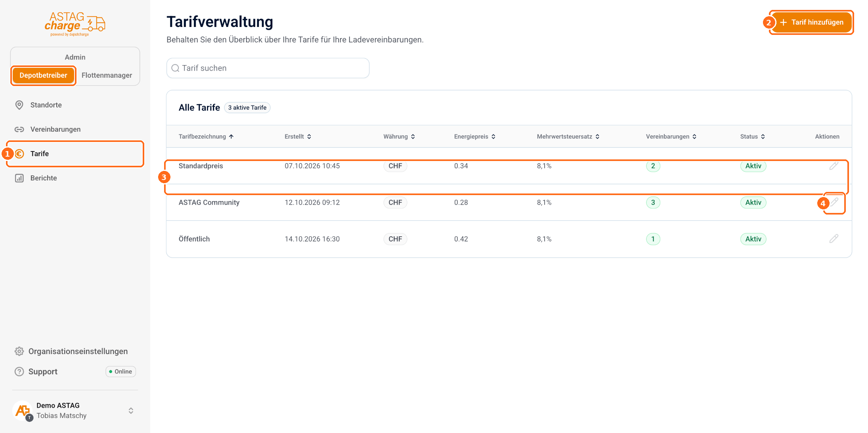The width and height of the screenshot is (868, 433).
Task: Click the CHF badge in Standardpreis row
Action: click(395, 166)
